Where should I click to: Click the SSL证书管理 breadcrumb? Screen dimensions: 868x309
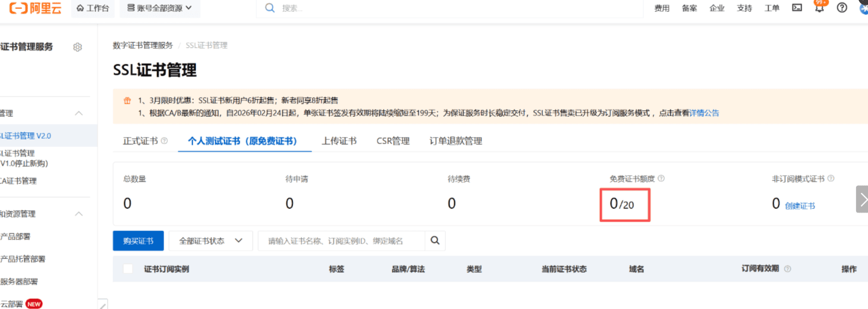point(206,45)
